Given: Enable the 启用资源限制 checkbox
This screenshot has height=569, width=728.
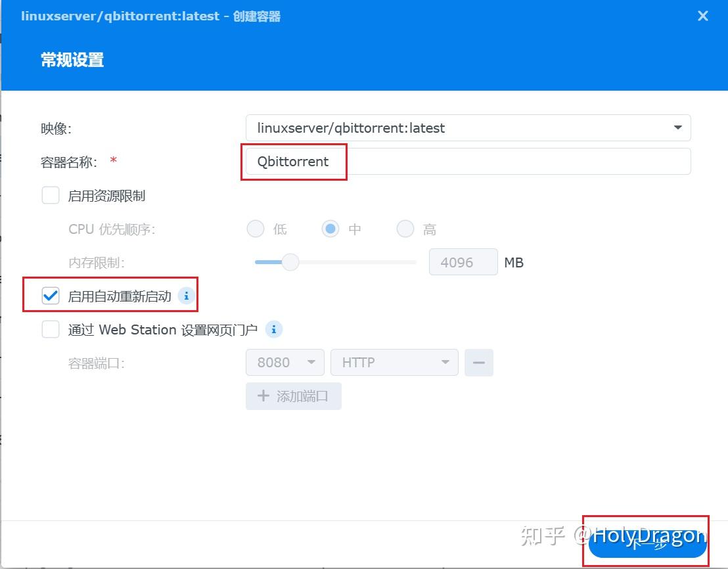Looking at the screenshot, I should click(x=51, y=195).
